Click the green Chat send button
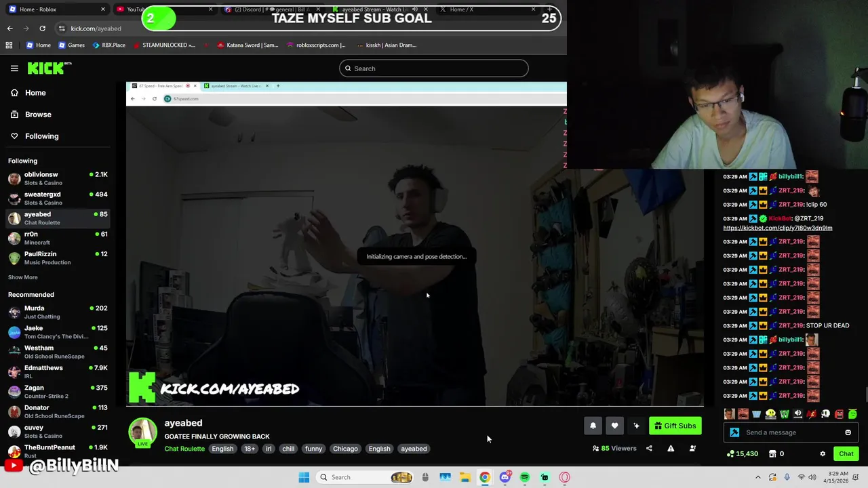The height and width of the screenshot is (488, 868). pos(846,454)
